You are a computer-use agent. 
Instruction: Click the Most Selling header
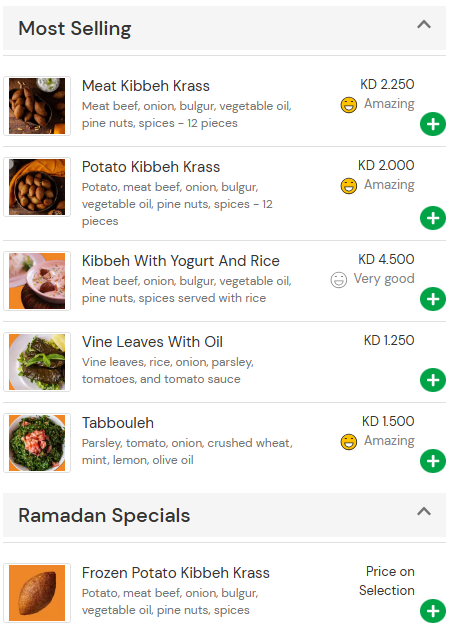pos(224,28)
